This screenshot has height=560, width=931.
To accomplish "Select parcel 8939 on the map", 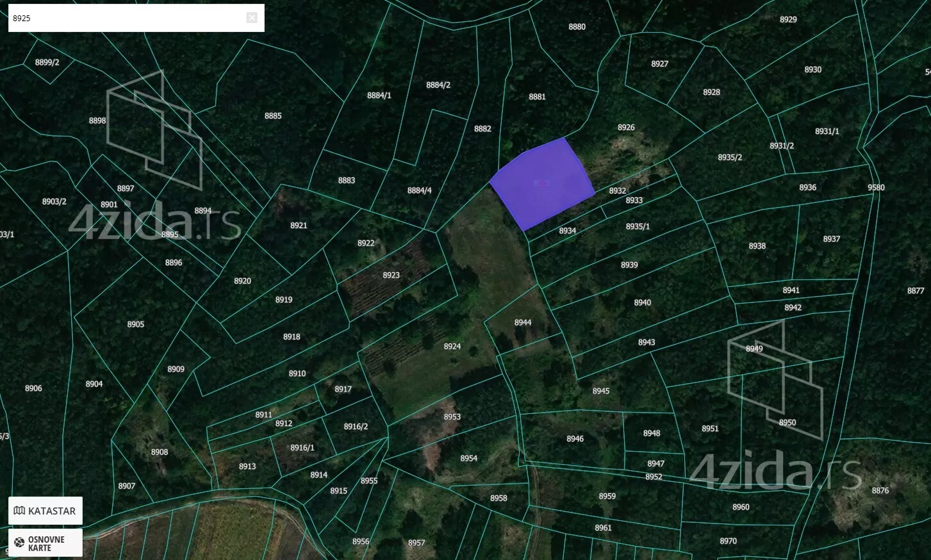I will (629, 265).
